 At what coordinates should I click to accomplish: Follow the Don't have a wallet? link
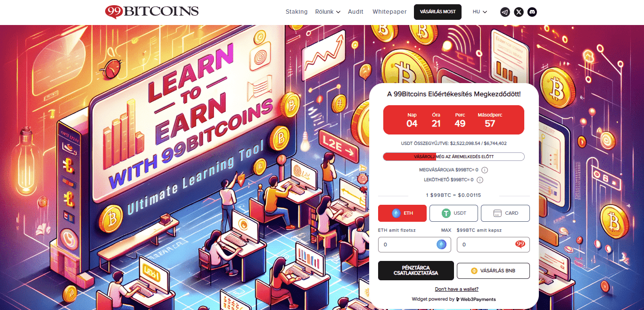(456, 289)
